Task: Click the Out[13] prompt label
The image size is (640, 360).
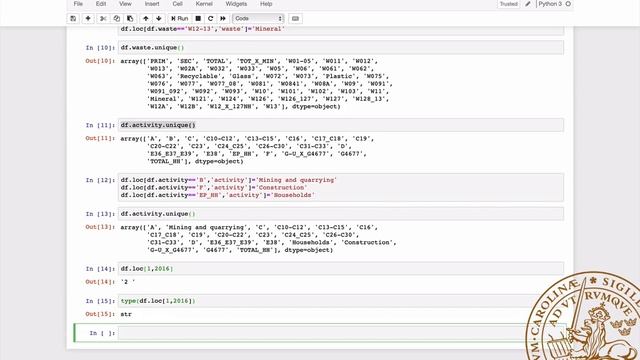Action: pyautogui.click(x=100, y=227)
